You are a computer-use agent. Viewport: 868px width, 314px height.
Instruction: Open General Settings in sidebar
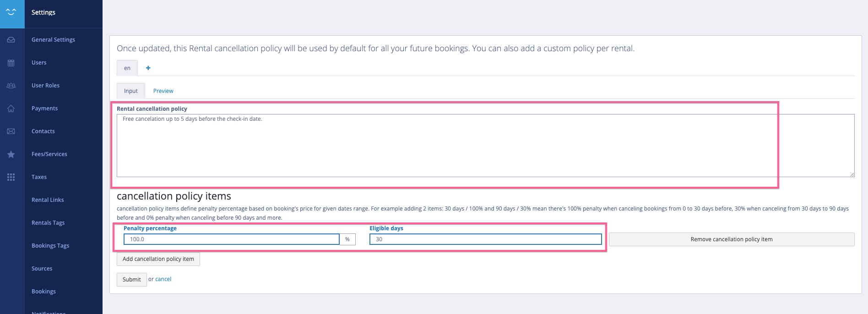click(x=53, y=40)
